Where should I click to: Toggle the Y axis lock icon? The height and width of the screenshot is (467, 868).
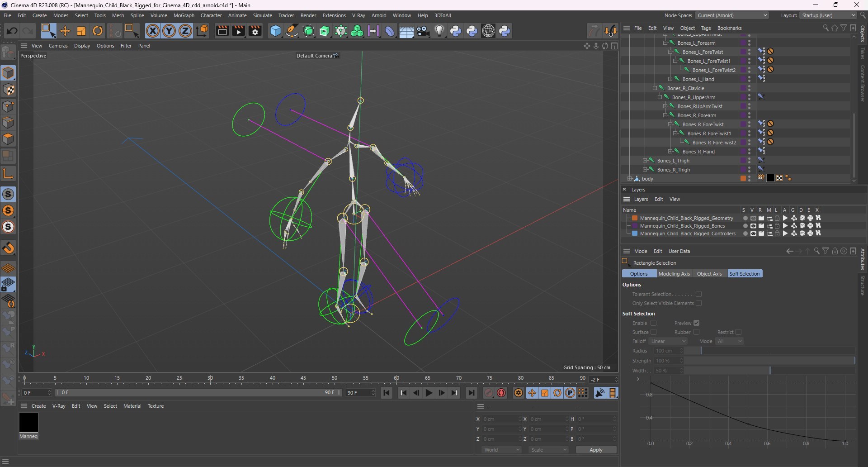point(169,31)
